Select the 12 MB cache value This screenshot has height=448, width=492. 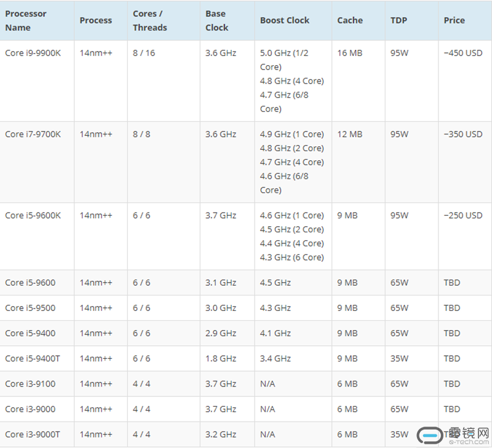pyautogui.click(x=349, y=134)
